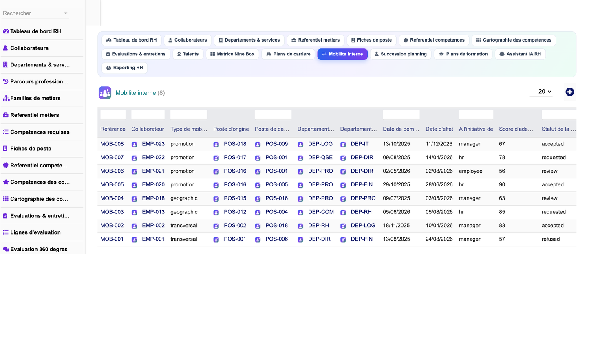
Task: Click the score value 90
Action: (502, 185)
